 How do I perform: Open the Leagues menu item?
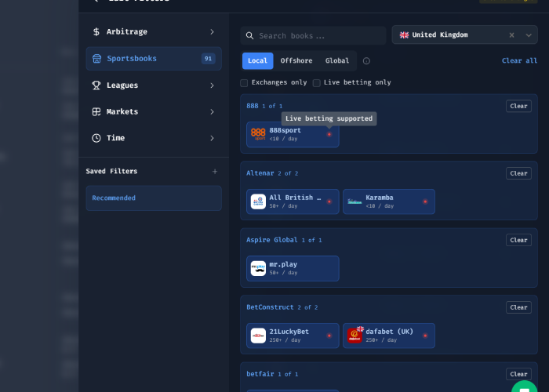point(154,85)
